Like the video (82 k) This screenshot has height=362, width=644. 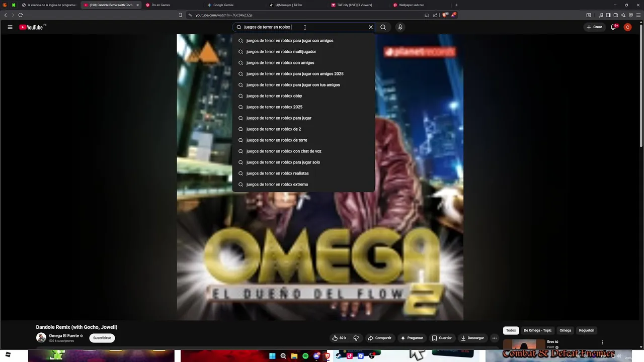click(339, 338)
